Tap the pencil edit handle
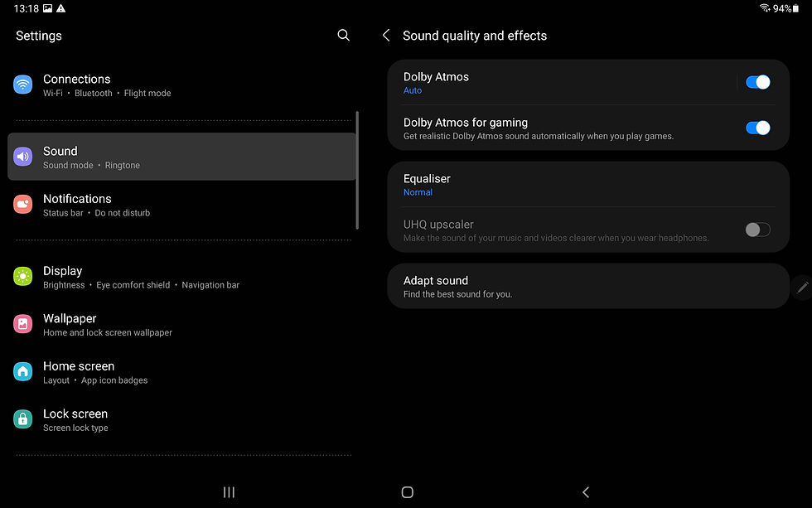The image size is (812, 508). (x=802, y=287)
